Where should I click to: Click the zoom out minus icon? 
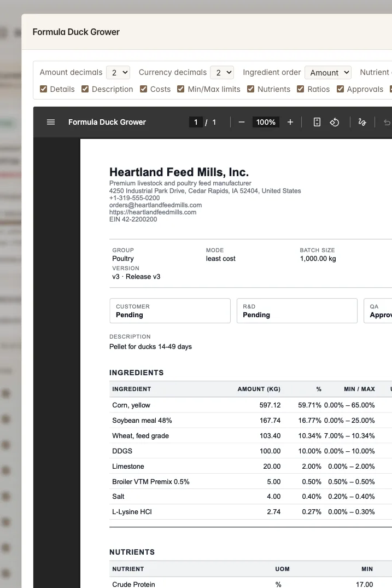tap(241, 123)
